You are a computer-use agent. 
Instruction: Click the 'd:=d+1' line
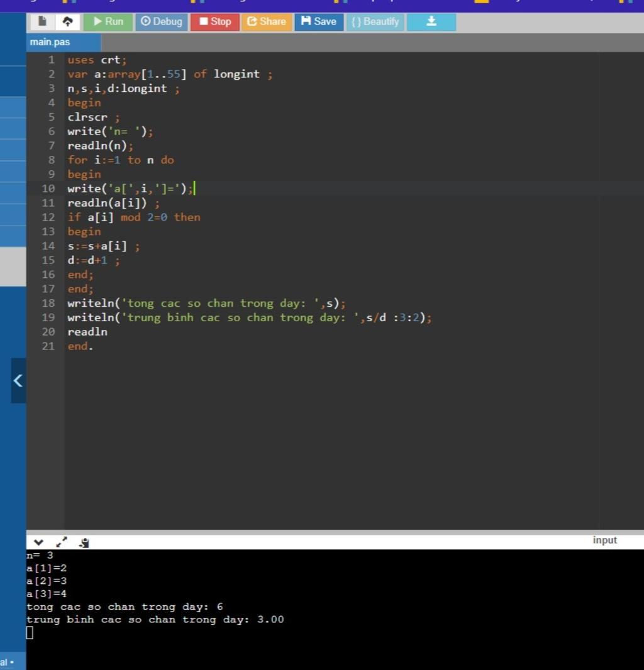(x=94, y=260)
